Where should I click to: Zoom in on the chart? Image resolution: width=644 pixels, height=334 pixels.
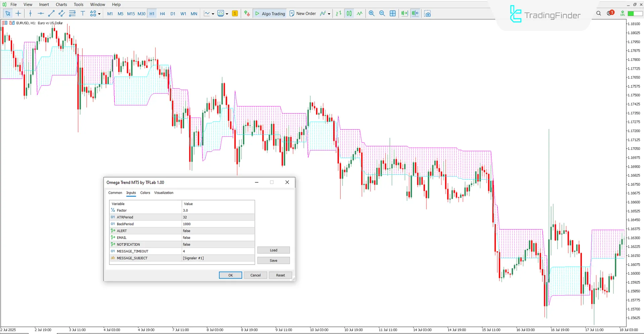click(371, 13)
